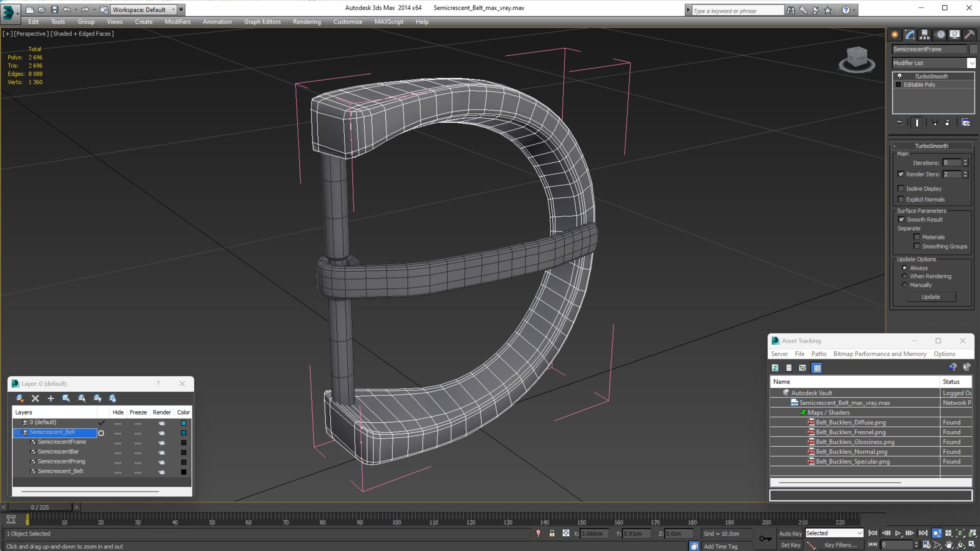Collapse the TurboSmooth rollout
This screenshot has height=551, width=980.
[x=894, y=146]
